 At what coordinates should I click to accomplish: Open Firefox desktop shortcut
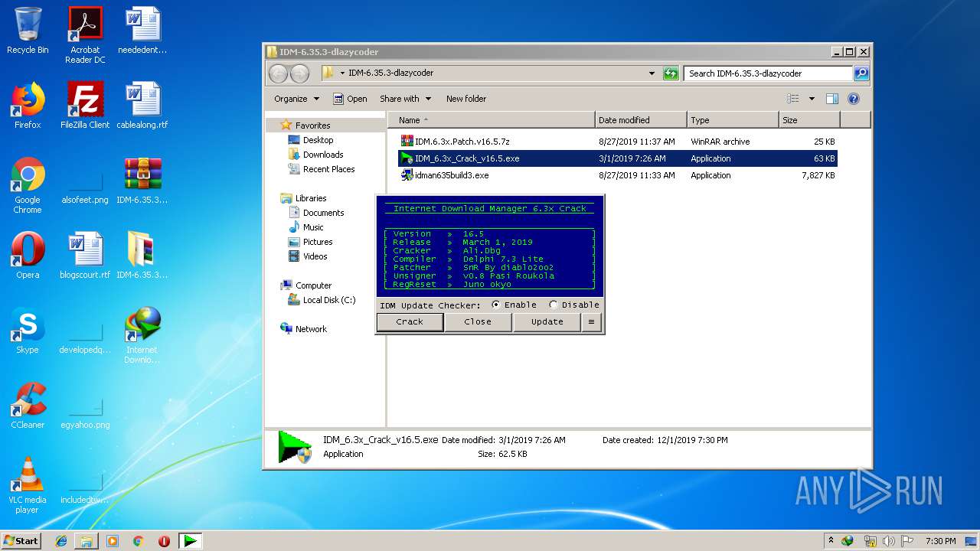pos(28,106)
